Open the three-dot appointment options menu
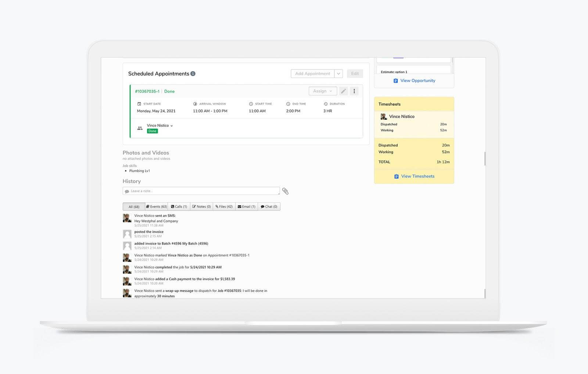The image size is (588, 374). click(x=354, y=91)
